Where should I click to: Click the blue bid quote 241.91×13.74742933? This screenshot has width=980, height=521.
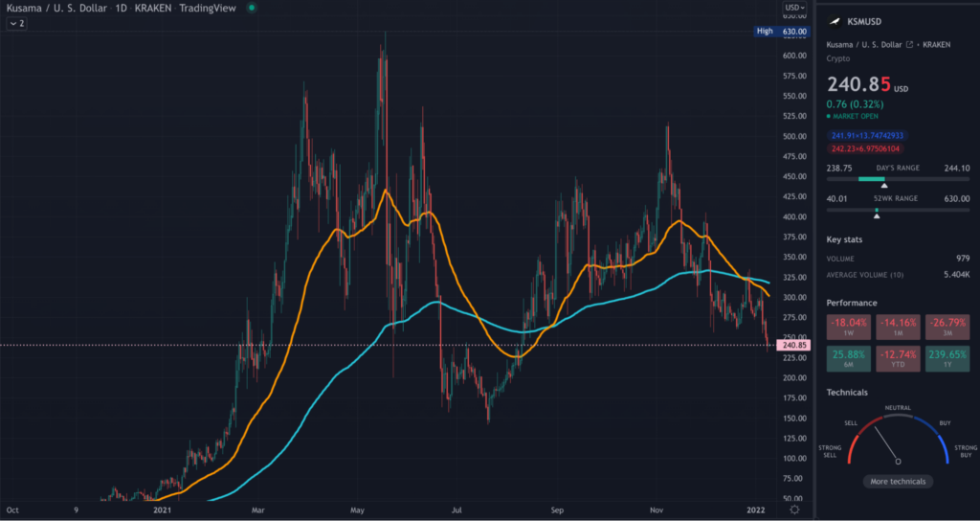coord(867,135)
